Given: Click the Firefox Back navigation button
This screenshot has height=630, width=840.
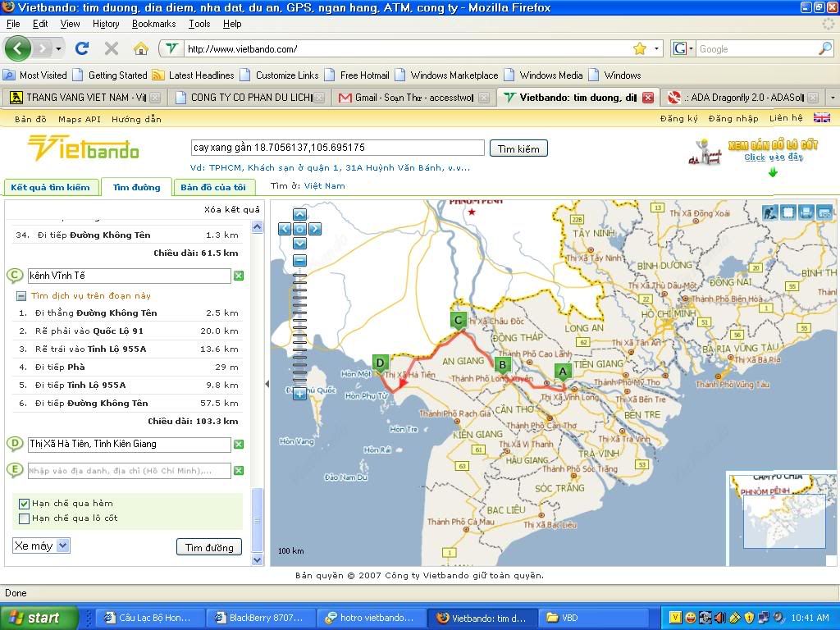Looking at the screenshot, I should tap(18, 48).
